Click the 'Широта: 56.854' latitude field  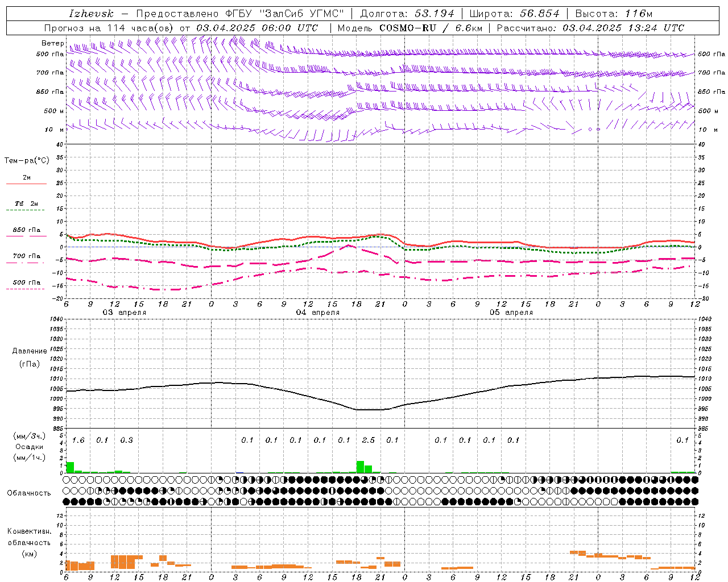[515, 14]
